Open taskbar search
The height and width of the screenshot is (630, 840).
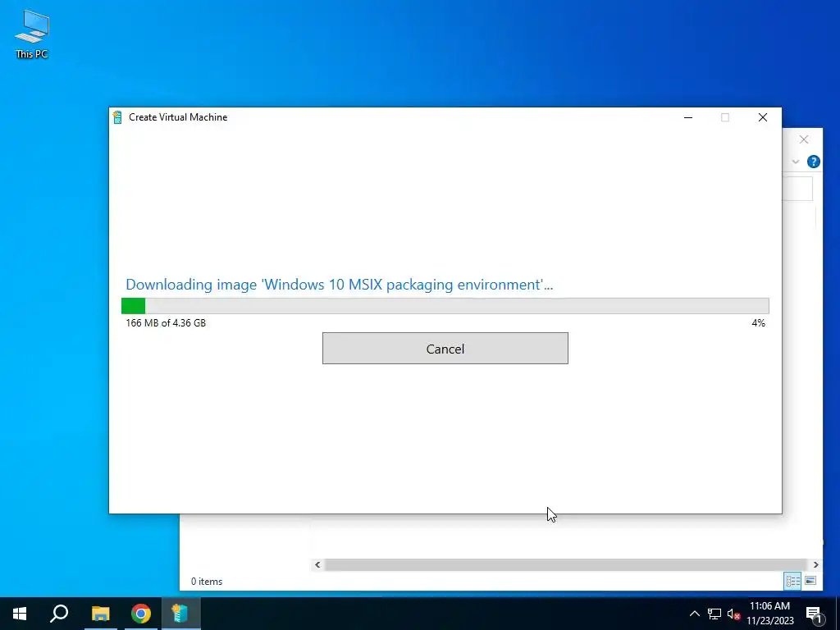[x=59, y=614]
